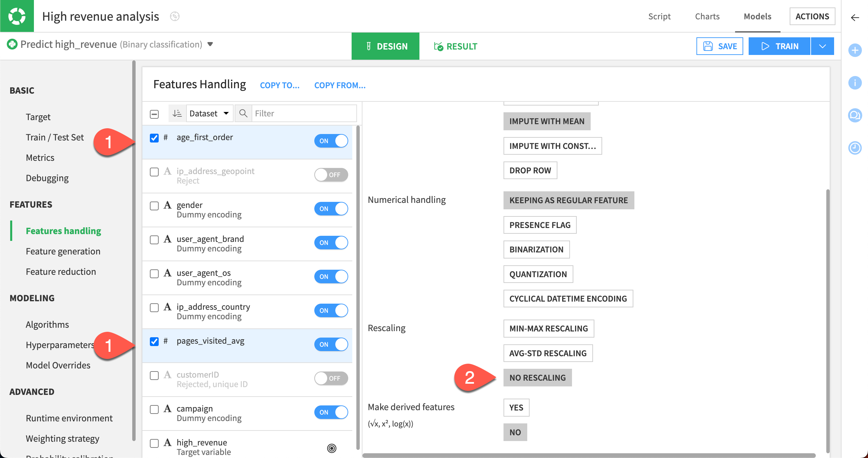The width and height of the screenshot is (868, 458).
Task: Open the version history clock icon
Action: 855,148
